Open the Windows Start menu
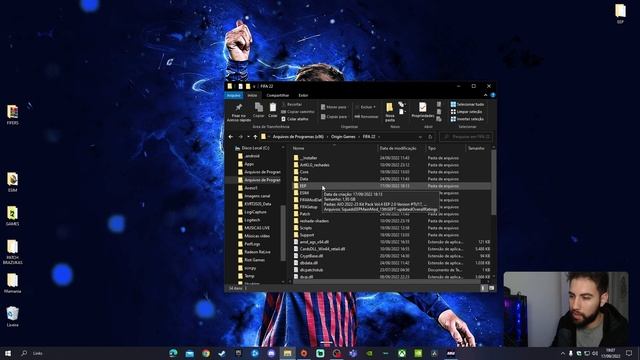The image size is (640, 360). [8, 353]
